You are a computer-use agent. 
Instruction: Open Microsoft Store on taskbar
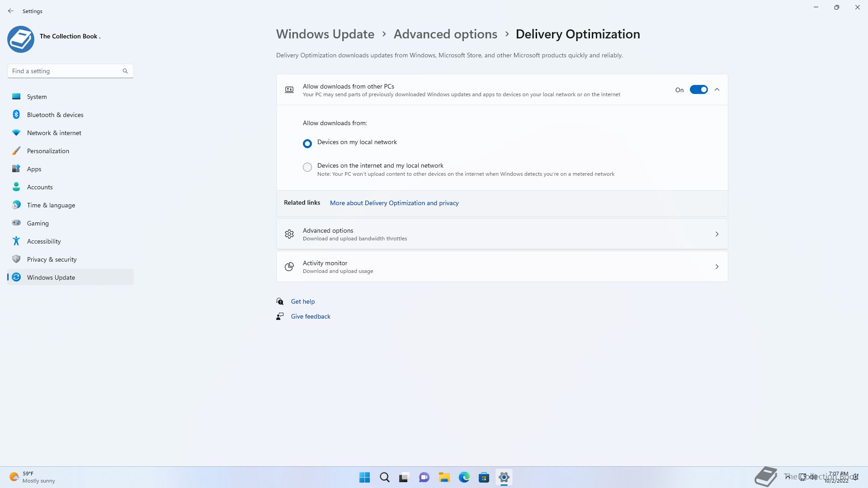[484, 477]
